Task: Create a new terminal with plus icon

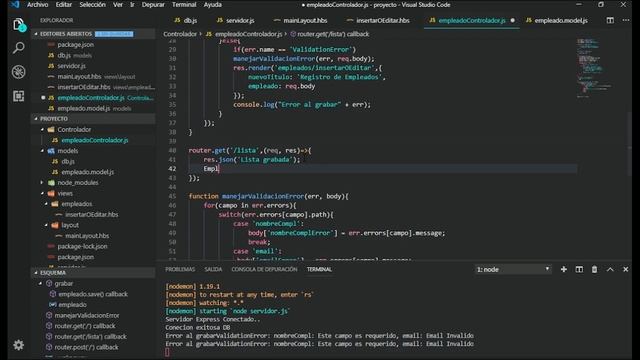Action: (x=564, y=269)
